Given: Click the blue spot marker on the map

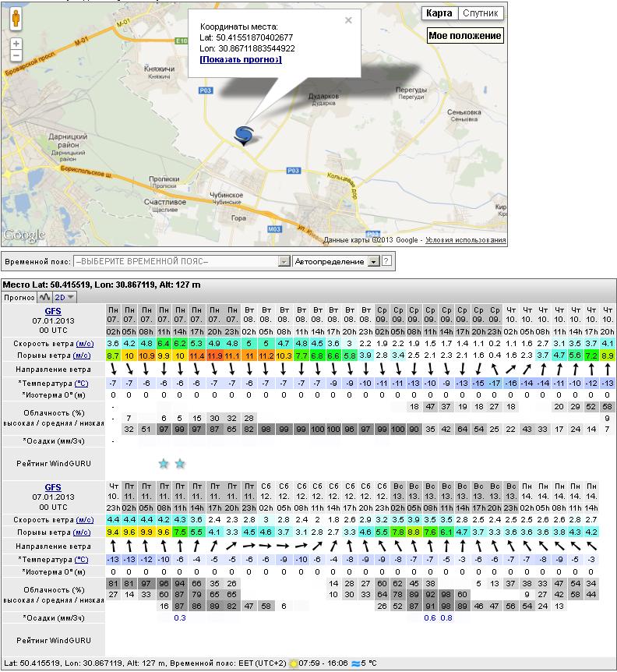Looking at the screenshot, I should tap(245, 135).
